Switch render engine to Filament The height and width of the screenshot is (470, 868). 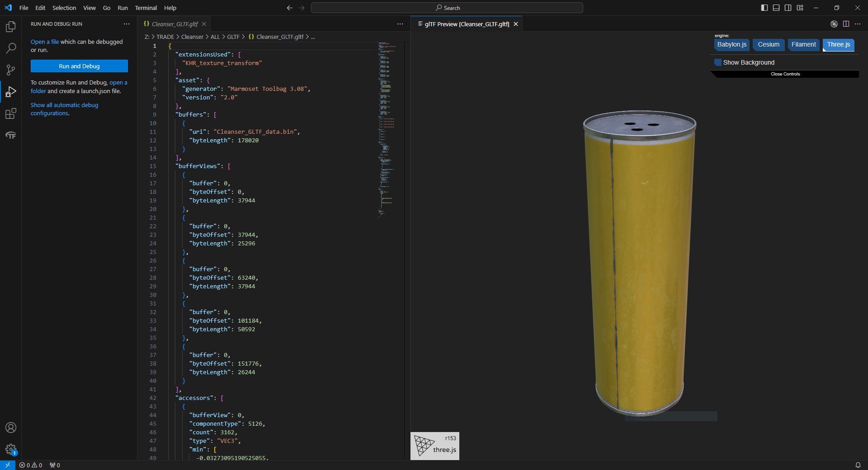coord(803,45)
